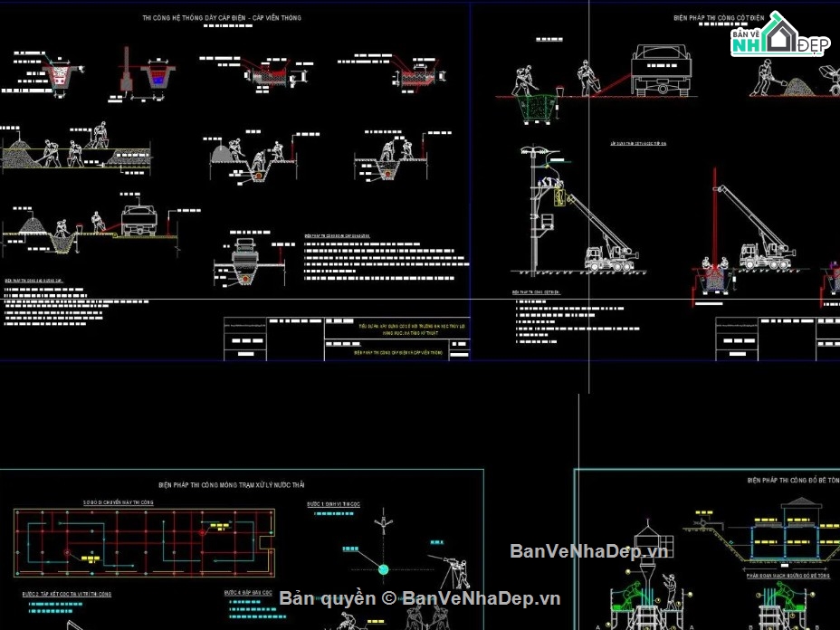Viewport: 840px width, 630px height.
Task: Select the title BIỆN PHÁP THI CÔNG MÓNG TRẠM XỬ LÝ NƯỚC THẢI
Action: point(232,485)
